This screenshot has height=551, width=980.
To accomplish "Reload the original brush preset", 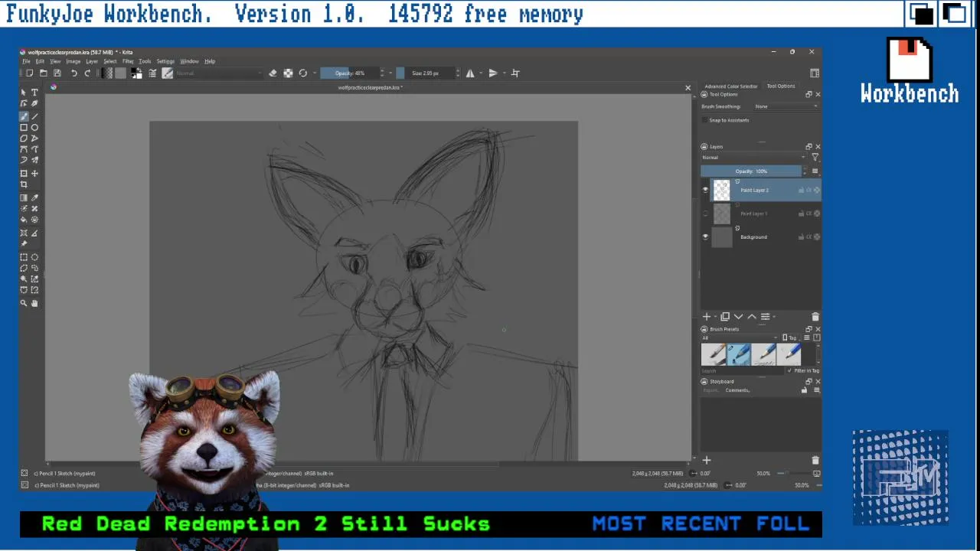I will click(x=303, y=73).
